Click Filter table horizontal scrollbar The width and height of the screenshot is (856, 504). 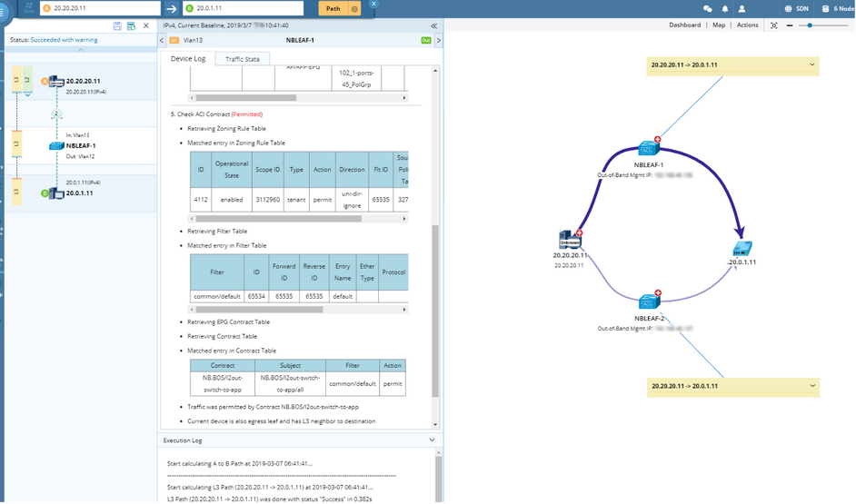coord(259,310)
